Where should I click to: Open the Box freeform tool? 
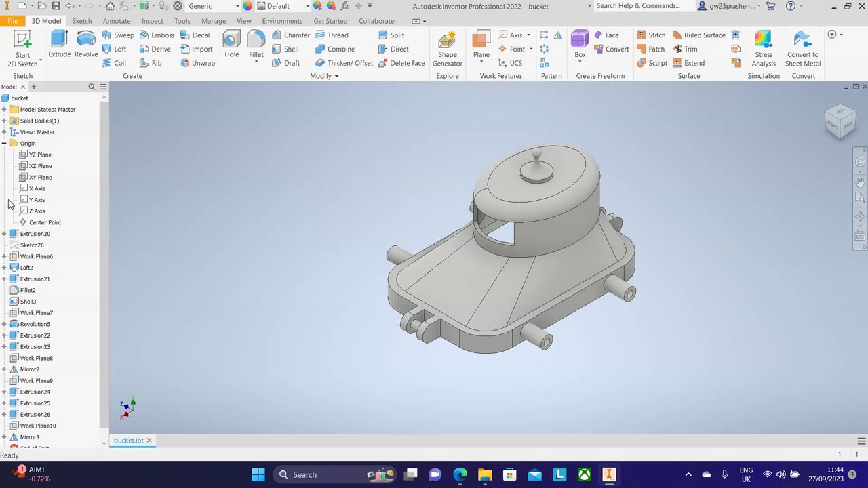pyautogui.click(x=580, y=44)
